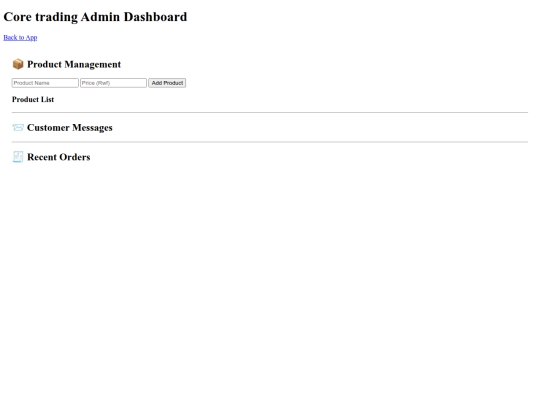Click the package icon beside Product Management
The height and width of the screenshot is (405, 540).
click(18, 64)
